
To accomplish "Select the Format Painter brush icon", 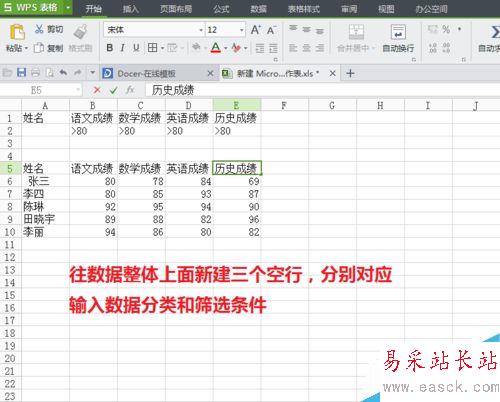I will (80, 32).
